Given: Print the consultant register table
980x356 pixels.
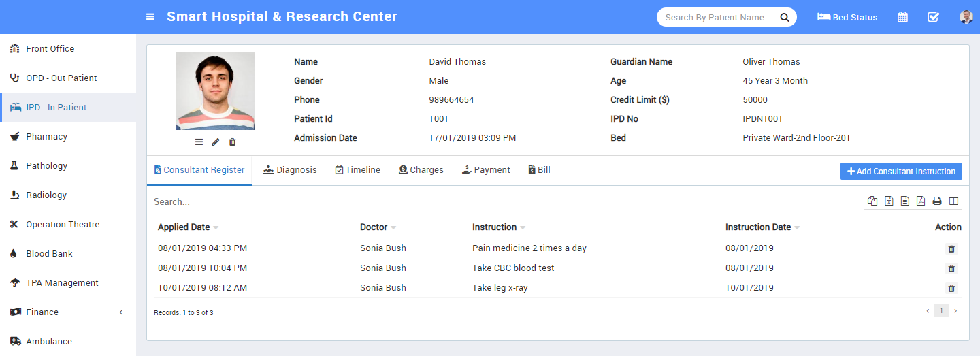Looking at the screenshot, I should [x=937, y=201].
